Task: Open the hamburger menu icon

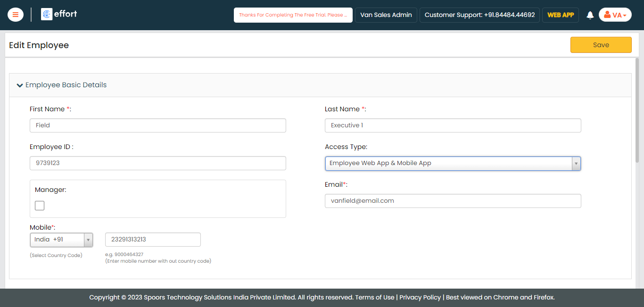Action: pyautogui.click(x=16, y=15)
